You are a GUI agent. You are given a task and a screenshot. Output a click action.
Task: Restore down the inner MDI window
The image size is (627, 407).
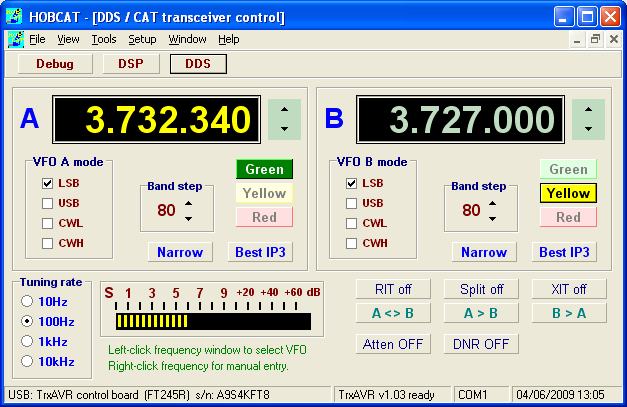coord(595,40)
